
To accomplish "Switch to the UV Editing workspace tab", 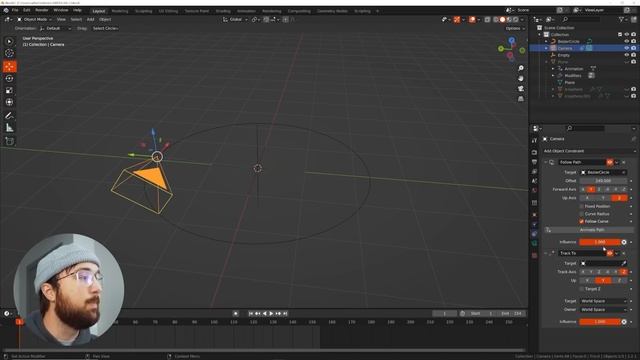I will (x=168, y=11).
